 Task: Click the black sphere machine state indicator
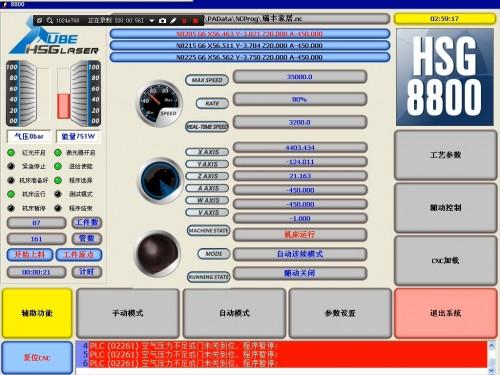pos(158,254)
